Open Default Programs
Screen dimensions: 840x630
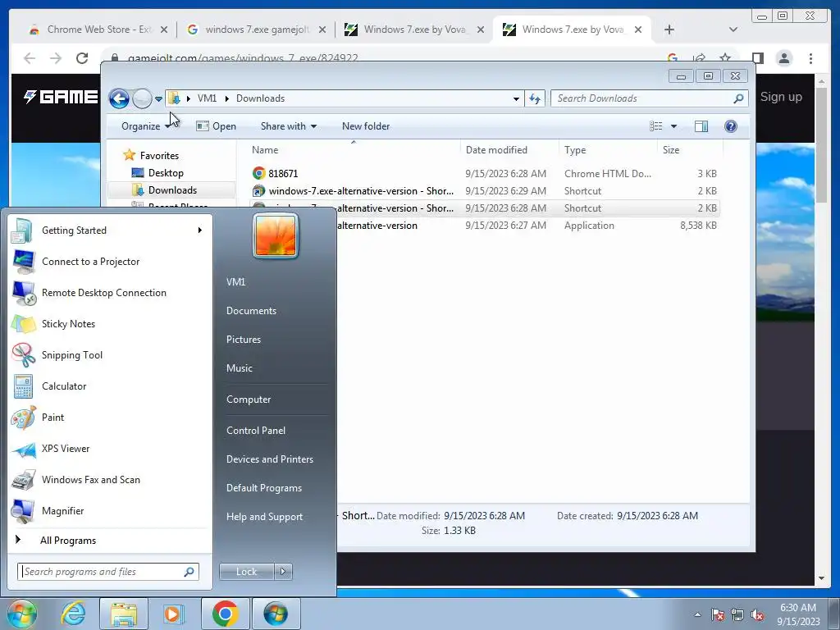click(264, 488)
